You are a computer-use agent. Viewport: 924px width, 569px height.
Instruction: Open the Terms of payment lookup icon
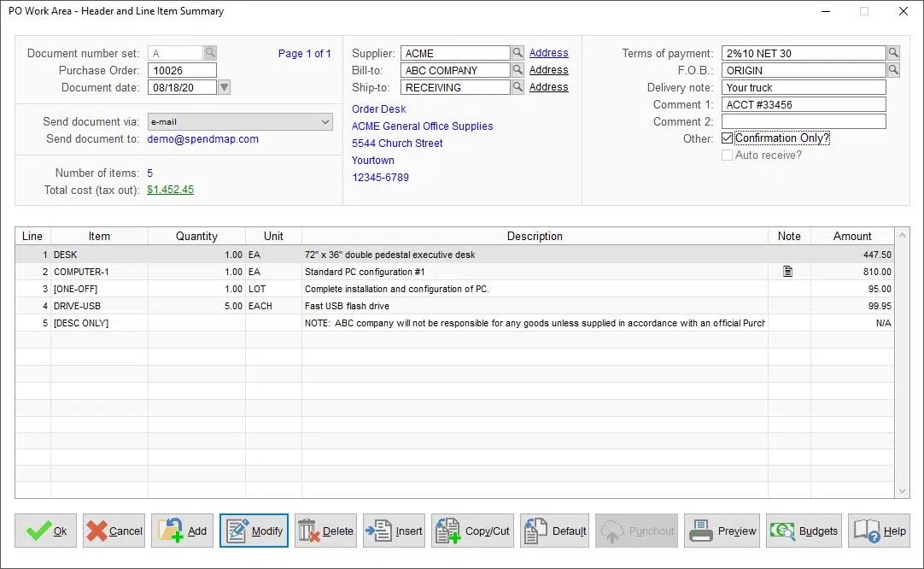[x=893, y=52]
